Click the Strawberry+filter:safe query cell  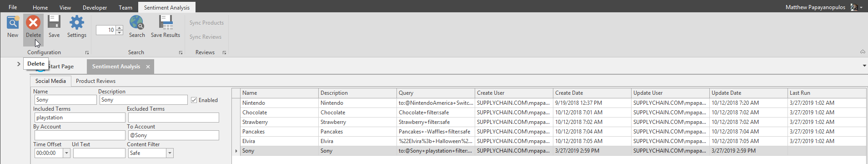(436, 122)
